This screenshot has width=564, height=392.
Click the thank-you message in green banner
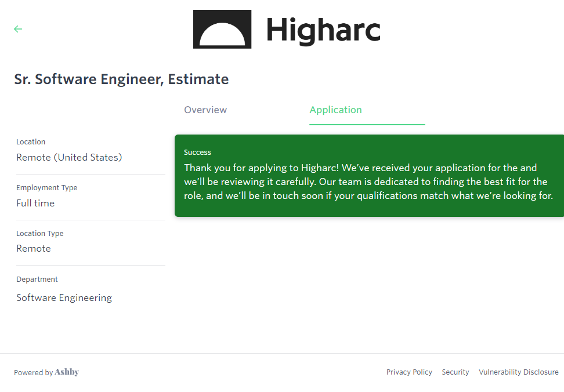click(368, 182)
